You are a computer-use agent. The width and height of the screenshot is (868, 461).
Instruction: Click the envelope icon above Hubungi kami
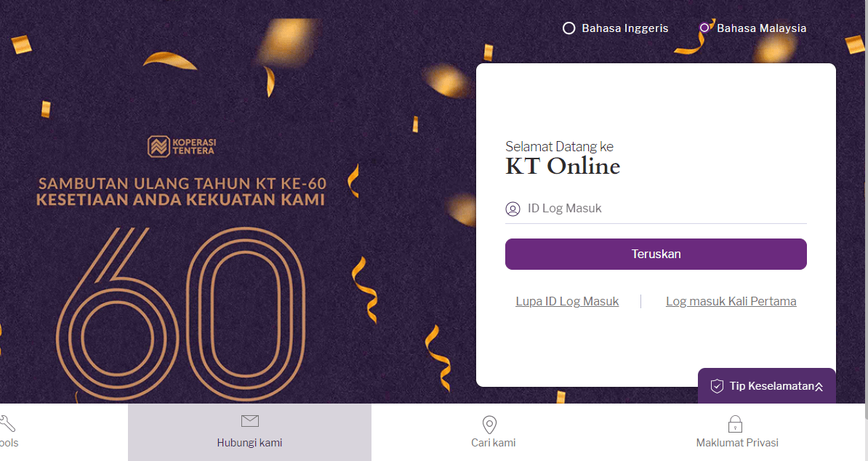[x=249, y=421]
